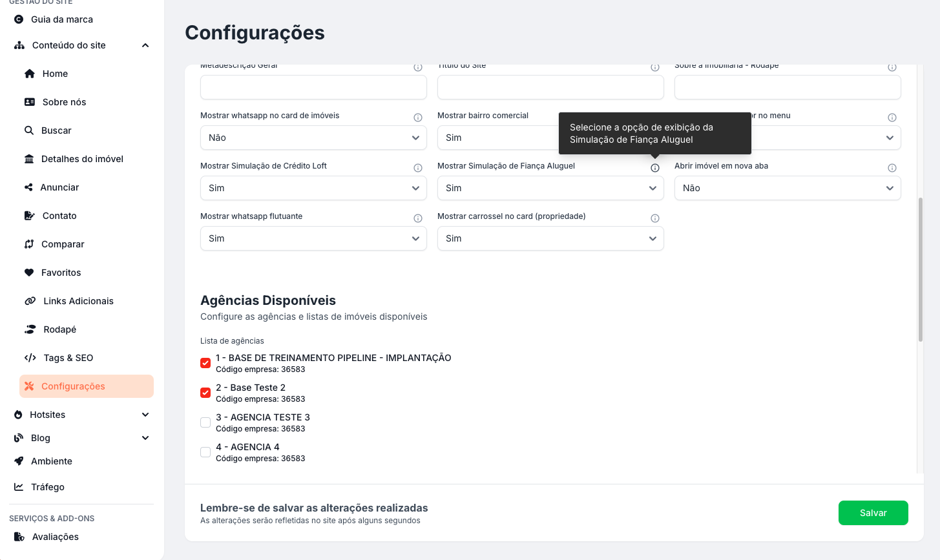The width and height of the screenshot is (940, 560).
Task: Click the Metadescrição Geral text field
Action: point(313,87)
